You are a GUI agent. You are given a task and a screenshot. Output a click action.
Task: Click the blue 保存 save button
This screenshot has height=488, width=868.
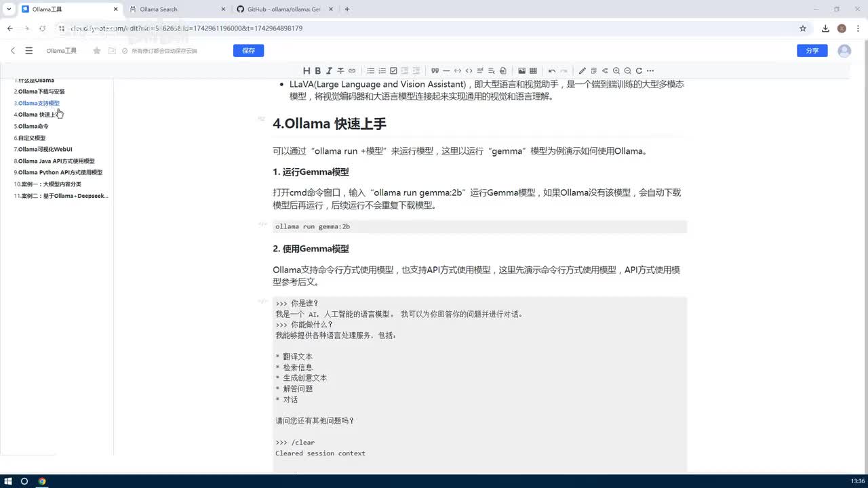(x=248, y=51)
